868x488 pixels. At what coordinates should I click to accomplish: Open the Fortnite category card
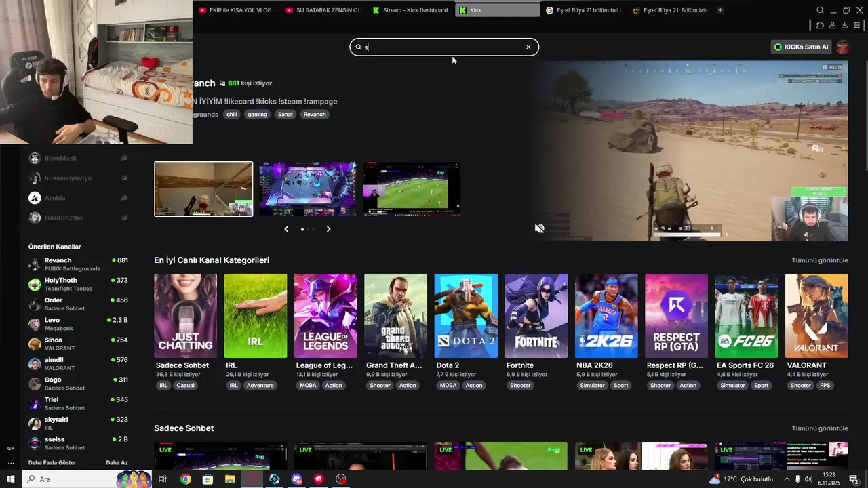(x=536, y=316)
